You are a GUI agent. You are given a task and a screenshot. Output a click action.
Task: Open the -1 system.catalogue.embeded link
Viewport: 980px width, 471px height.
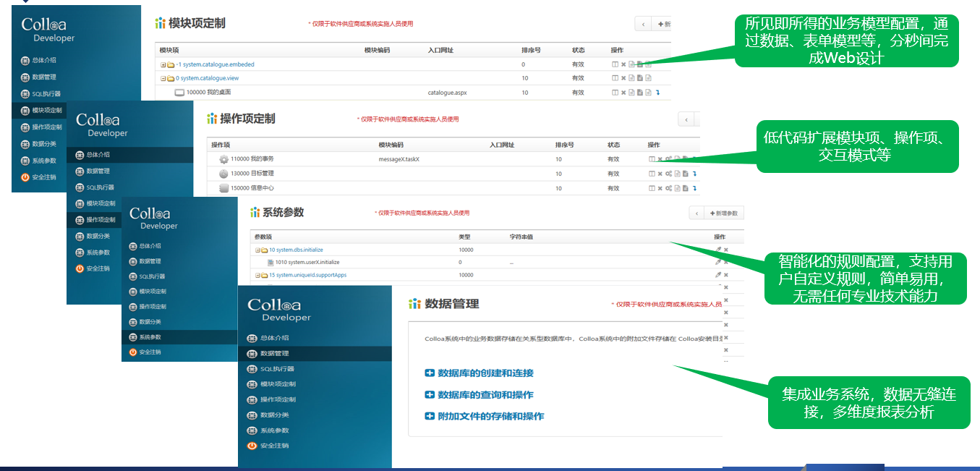tap(216, 64)
